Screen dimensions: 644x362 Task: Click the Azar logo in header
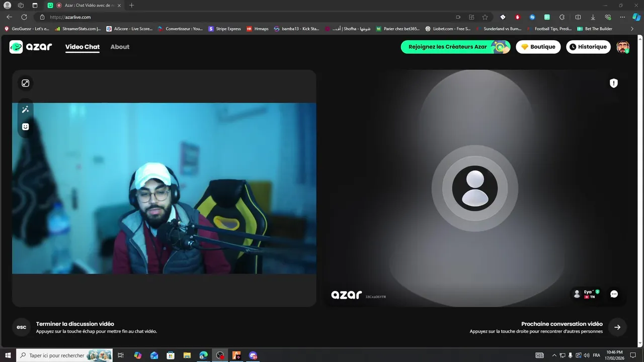(x=31, y=47)
